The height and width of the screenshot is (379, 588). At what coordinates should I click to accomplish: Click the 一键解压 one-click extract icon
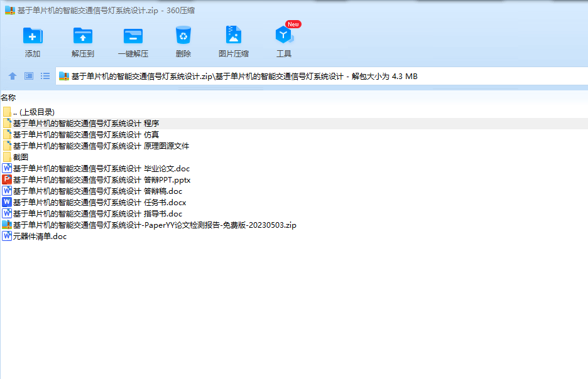tap(133, 36)
